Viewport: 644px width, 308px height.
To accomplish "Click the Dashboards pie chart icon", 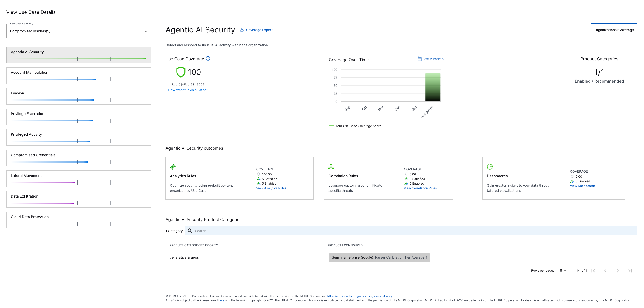I will (490, 166).
